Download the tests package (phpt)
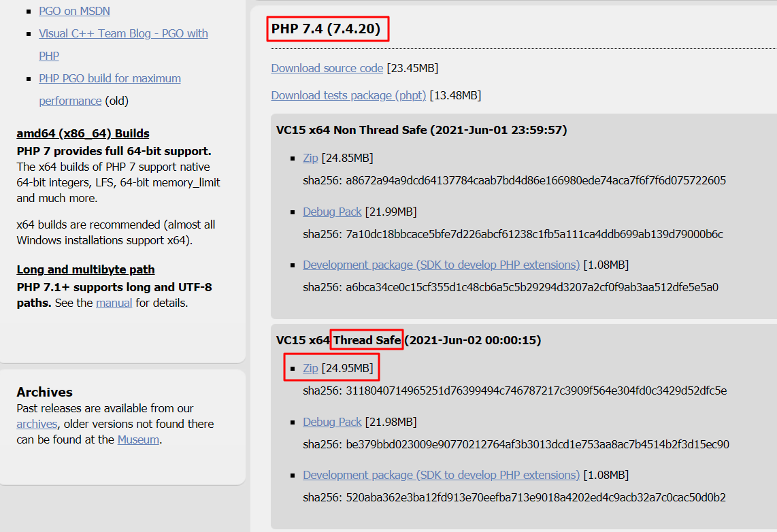777x532 pixels. pos(348,95)
